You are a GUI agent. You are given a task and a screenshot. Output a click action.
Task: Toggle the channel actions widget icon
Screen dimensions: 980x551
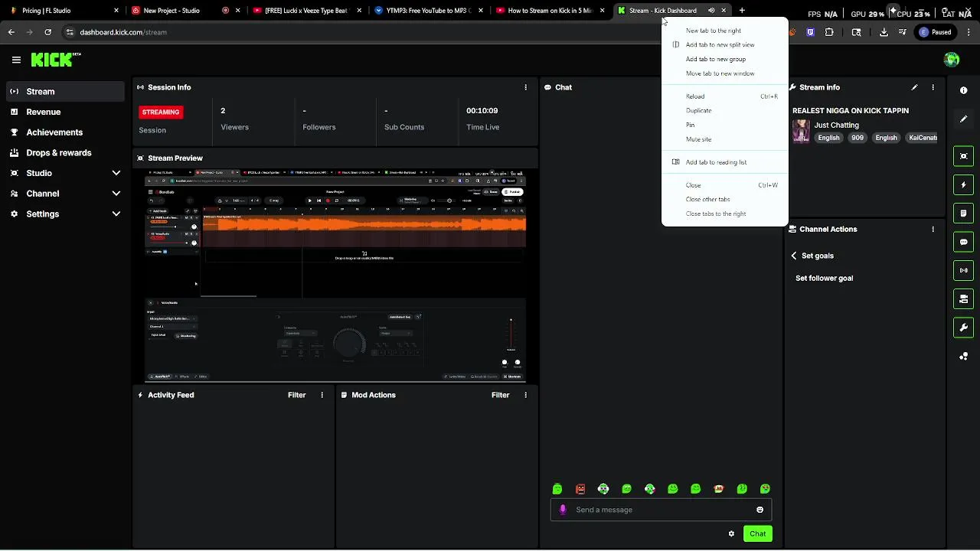point(963,298)
